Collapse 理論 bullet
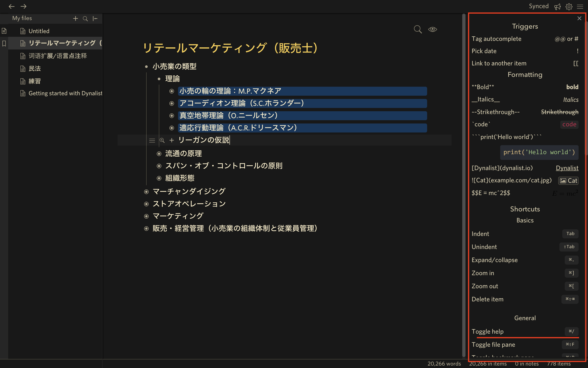Viewport: 588px width, 368px height. coord(159,79)
